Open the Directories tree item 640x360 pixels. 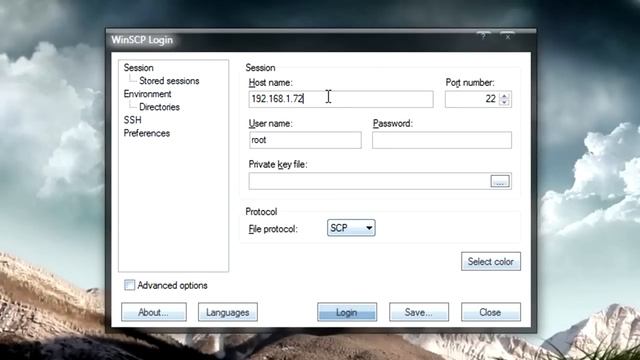click(x=159, y=107)
